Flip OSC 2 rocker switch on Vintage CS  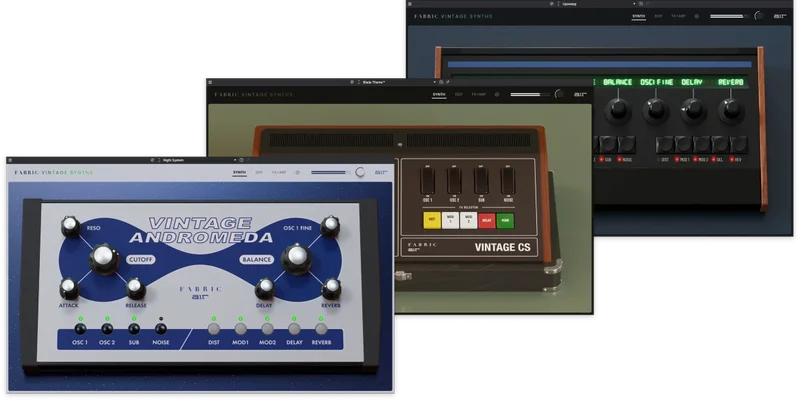(454, 181)
